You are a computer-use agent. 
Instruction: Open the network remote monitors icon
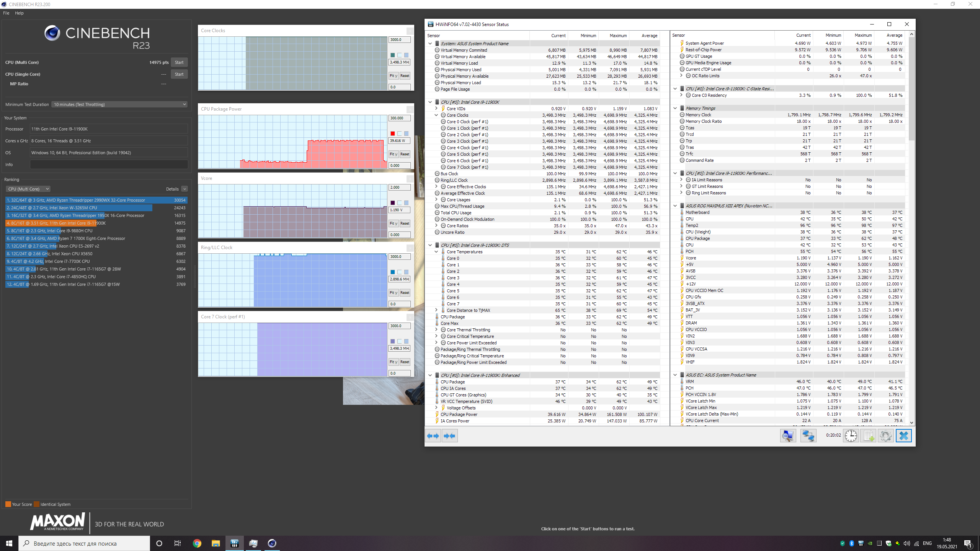pos(808,436)
